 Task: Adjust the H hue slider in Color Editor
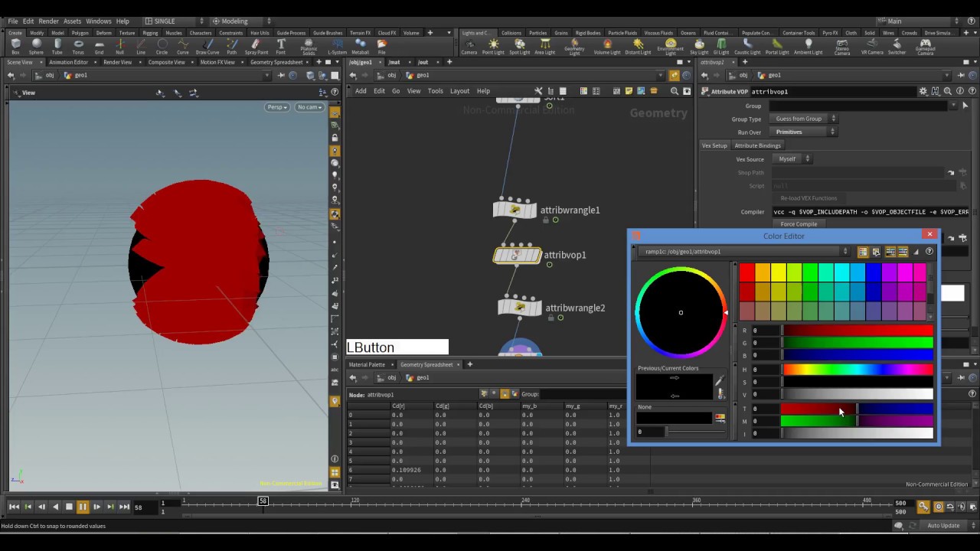[x=857, y=370]
